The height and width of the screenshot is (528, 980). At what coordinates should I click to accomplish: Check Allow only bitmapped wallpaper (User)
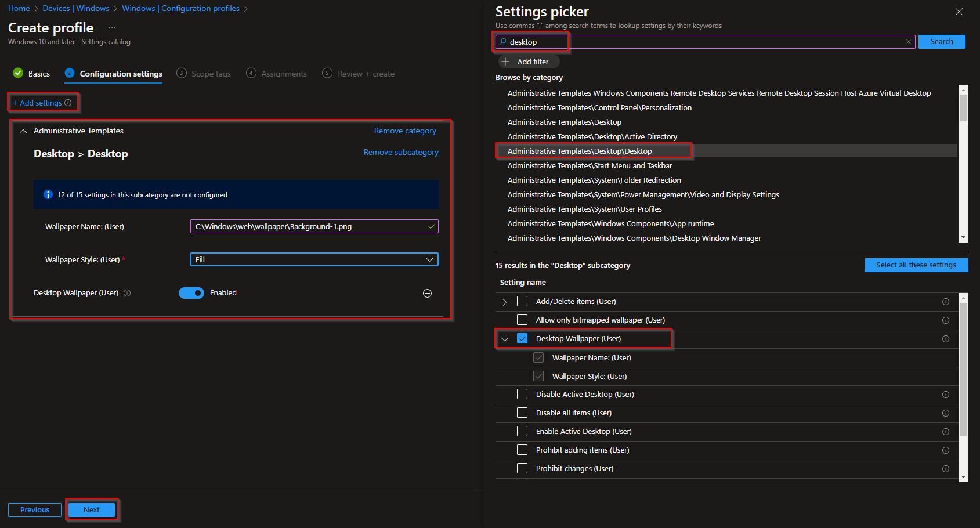(x=522, y=320)
